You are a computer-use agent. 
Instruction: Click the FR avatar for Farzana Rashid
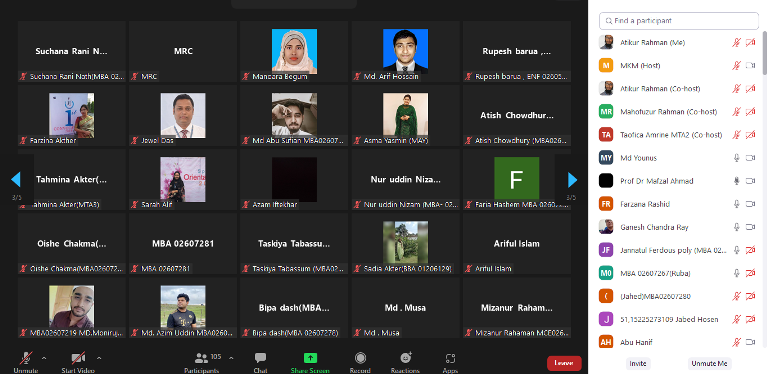click(x=606, y=204)
